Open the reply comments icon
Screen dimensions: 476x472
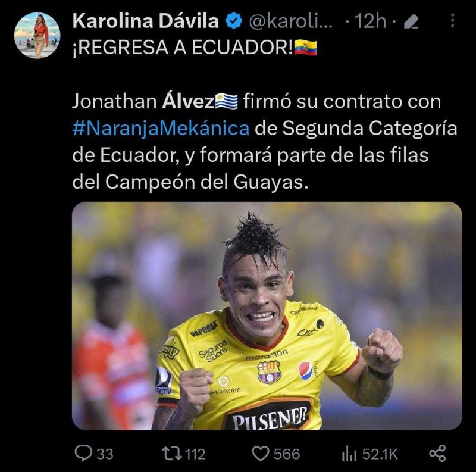coord(83,454)
